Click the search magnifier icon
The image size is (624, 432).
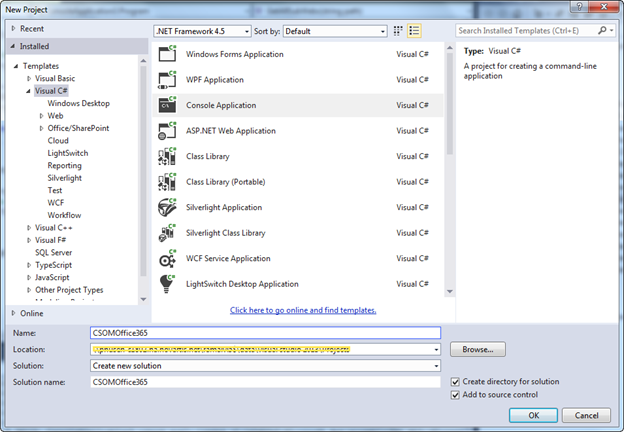pos(602,30)
